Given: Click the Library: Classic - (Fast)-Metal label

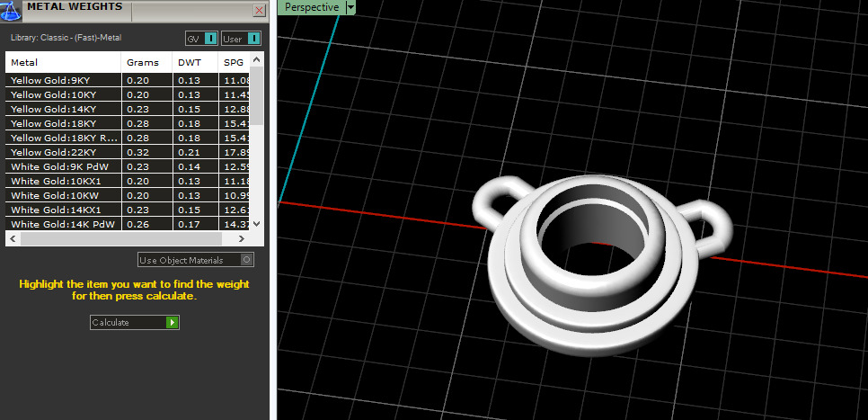Looking at the screenshot, I should click(x=66, y=38).
